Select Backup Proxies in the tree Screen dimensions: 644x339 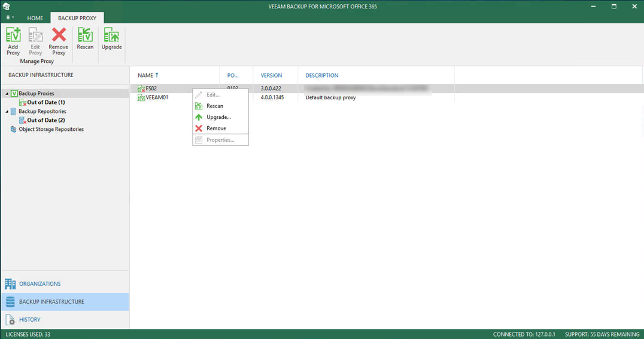[36, 94]
